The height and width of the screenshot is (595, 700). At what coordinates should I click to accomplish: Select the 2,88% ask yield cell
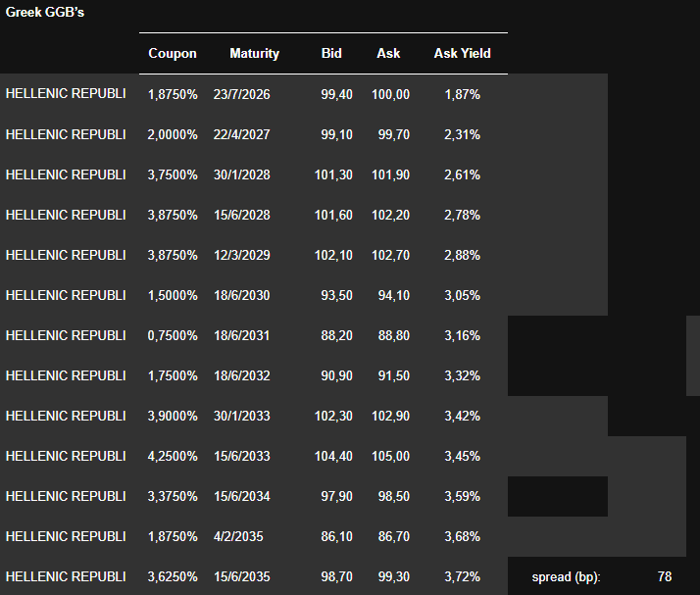(462, 255)
